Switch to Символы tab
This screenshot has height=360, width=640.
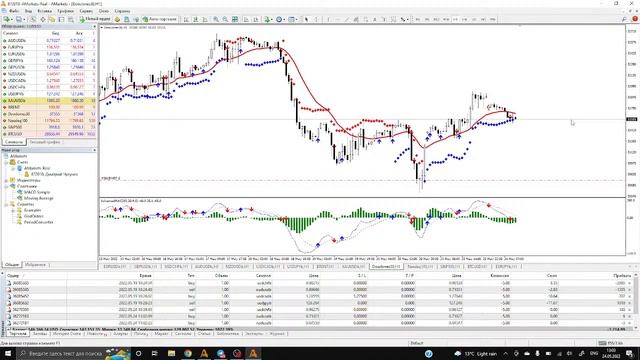14,142
